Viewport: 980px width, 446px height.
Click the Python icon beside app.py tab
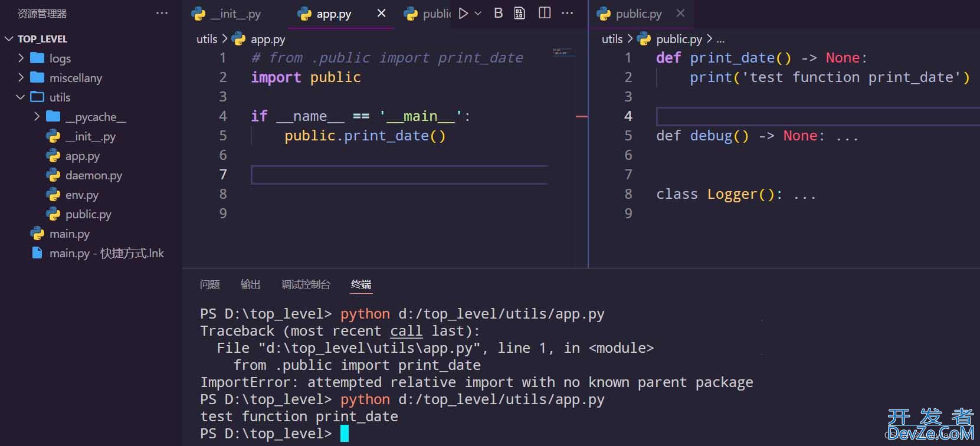point(304,14)
